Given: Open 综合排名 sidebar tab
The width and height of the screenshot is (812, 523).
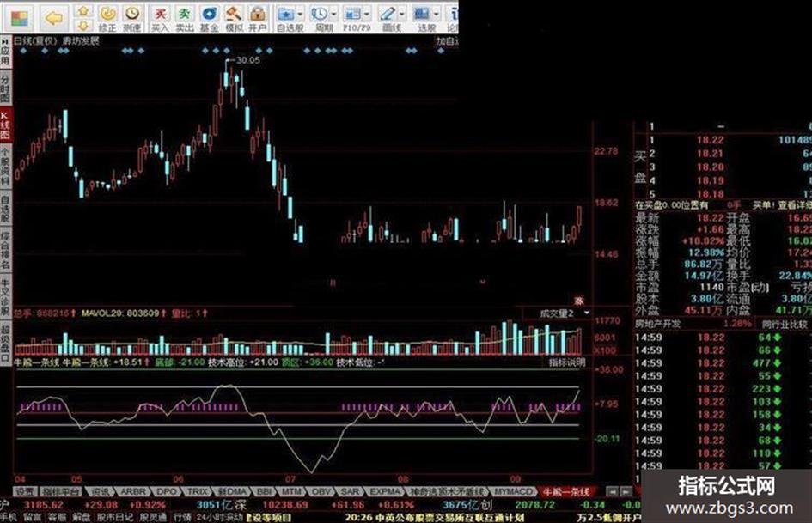Looking at the screenshot, I should coord(5,250).
